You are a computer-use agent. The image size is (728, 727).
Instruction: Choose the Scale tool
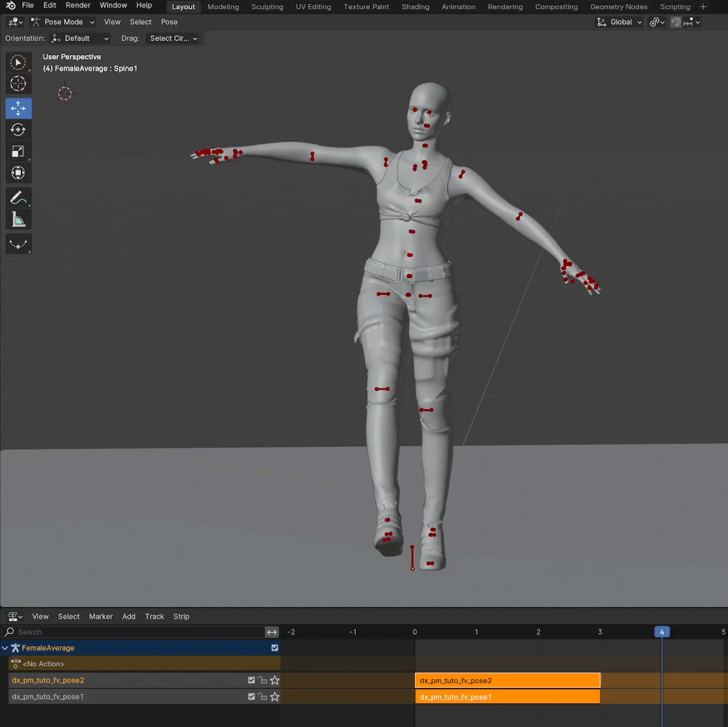[18, 151]
